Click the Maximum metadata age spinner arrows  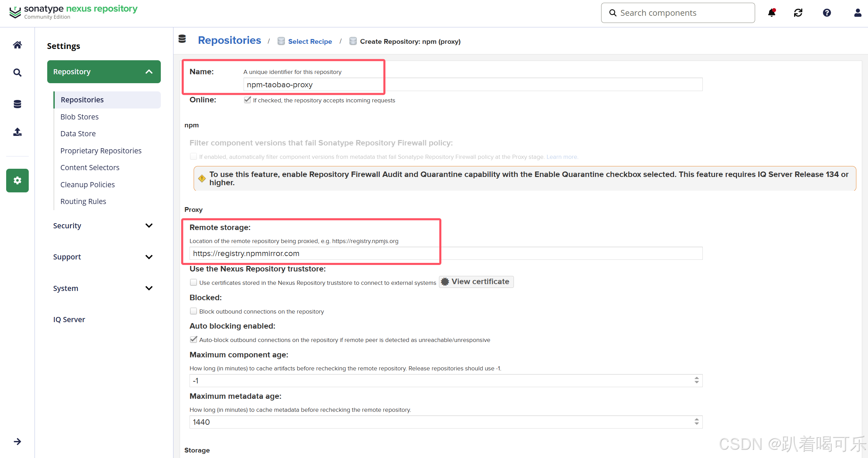click(x=697, y=422)
